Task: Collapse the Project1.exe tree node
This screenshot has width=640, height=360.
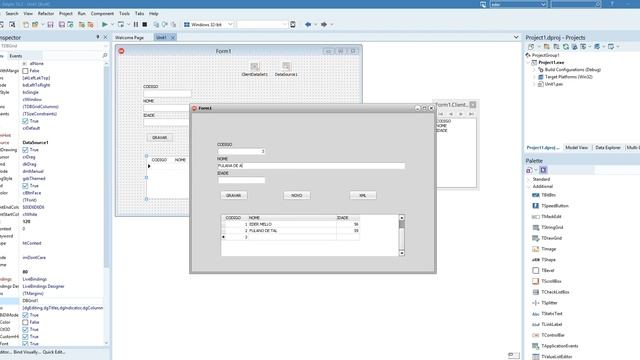Action: 528,62
